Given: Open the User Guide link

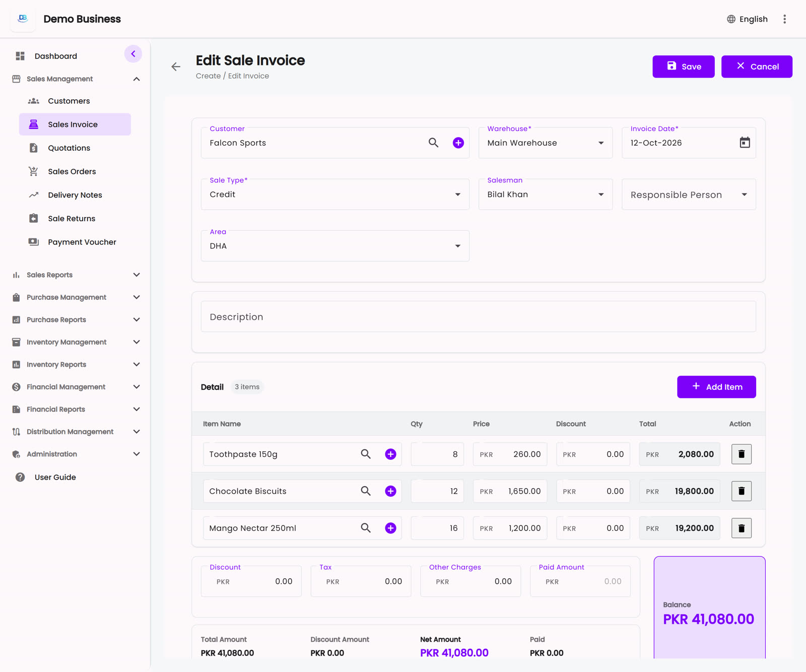Looking at the screenshot, I should pyautogui.click(x=55, y=477).
